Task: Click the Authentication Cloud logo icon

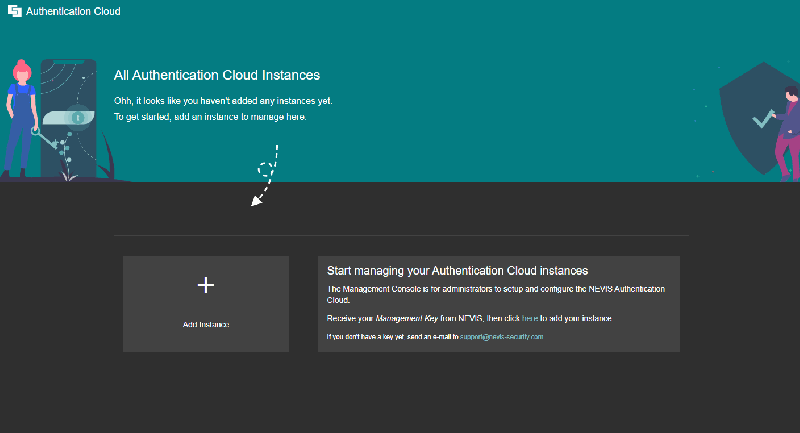Action: [x=15, y=11]
